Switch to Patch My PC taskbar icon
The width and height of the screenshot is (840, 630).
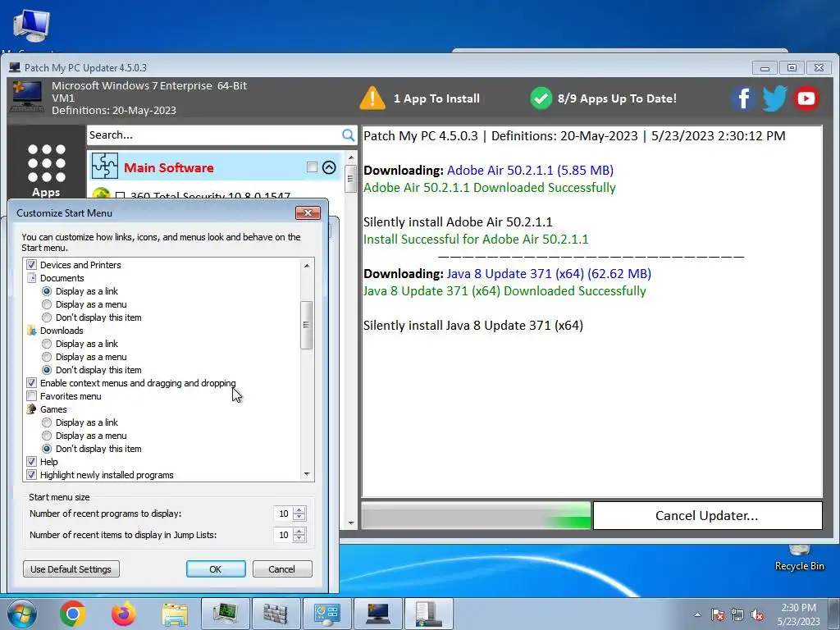(377, 614)
